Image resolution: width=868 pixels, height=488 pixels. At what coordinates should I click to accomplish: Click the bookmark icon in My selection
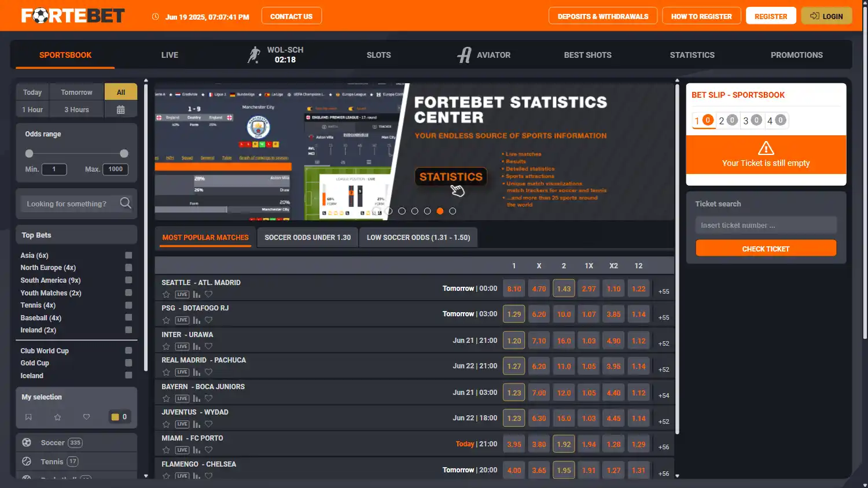pos(28,417)
